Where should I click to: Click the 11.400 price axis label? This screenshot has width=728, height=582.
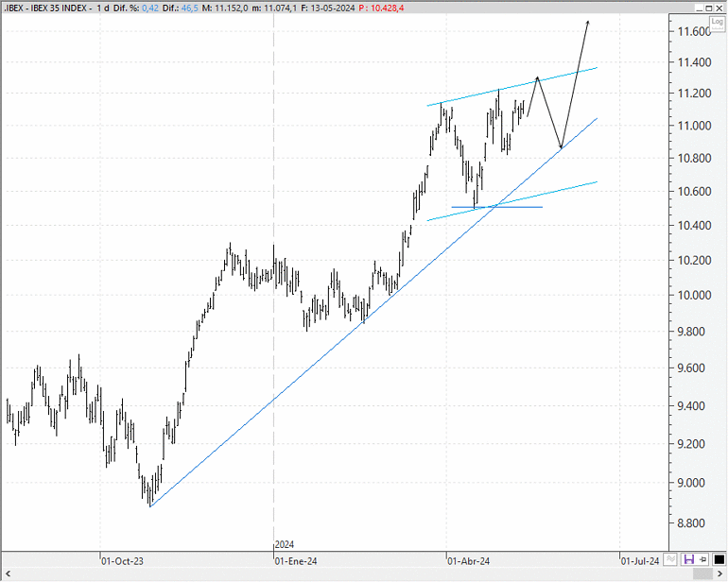694,62
